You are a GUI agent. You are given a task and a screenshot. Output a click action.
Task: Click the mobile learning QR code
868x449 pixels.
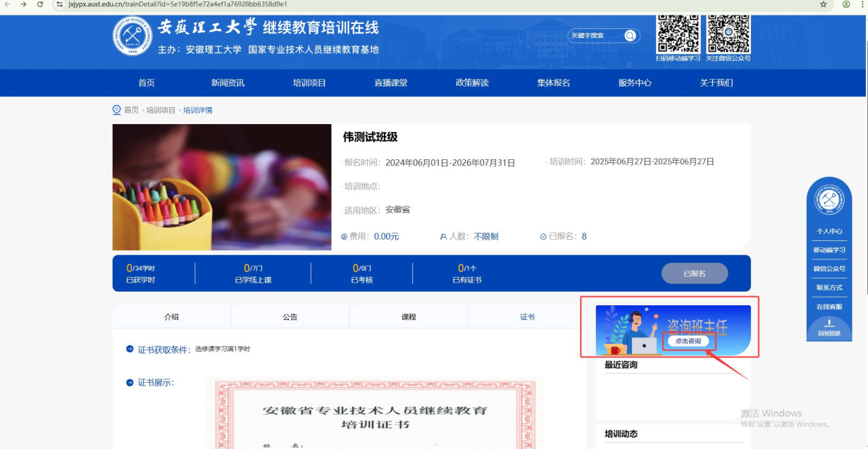pyautogui.click(x=678, y=33)
